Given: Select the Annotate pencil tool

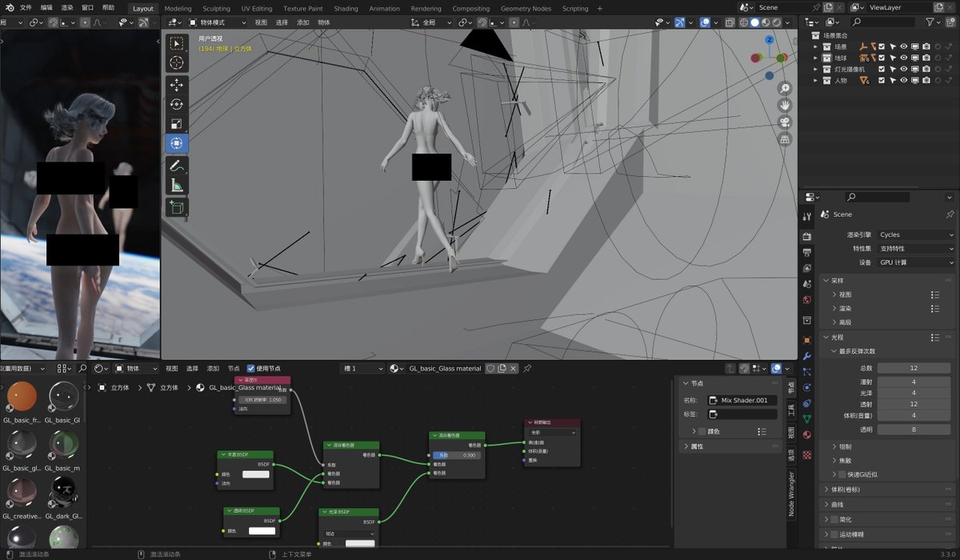Looking at the screenshot, I should click(x=177, y=166).
